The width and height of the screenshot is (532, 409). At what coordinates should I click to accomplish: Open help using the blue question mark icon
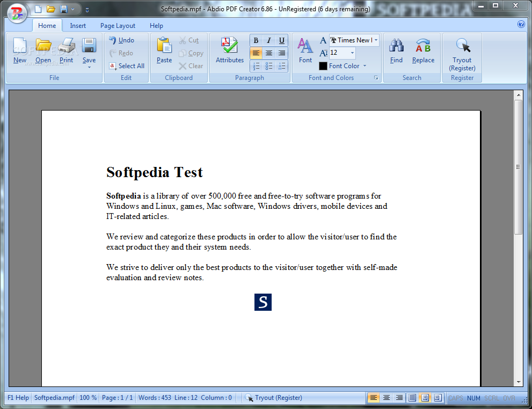point(521,24)
